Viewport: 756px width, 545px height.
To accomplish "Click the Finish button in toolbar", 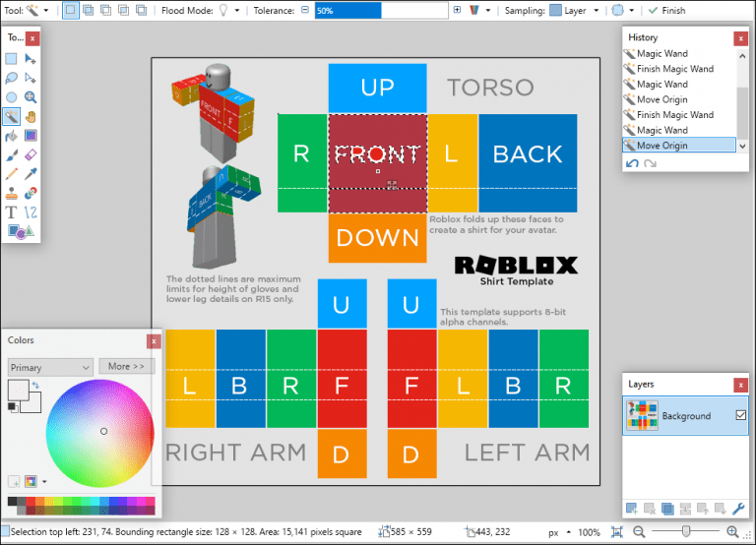I will (x=667, y=10).
